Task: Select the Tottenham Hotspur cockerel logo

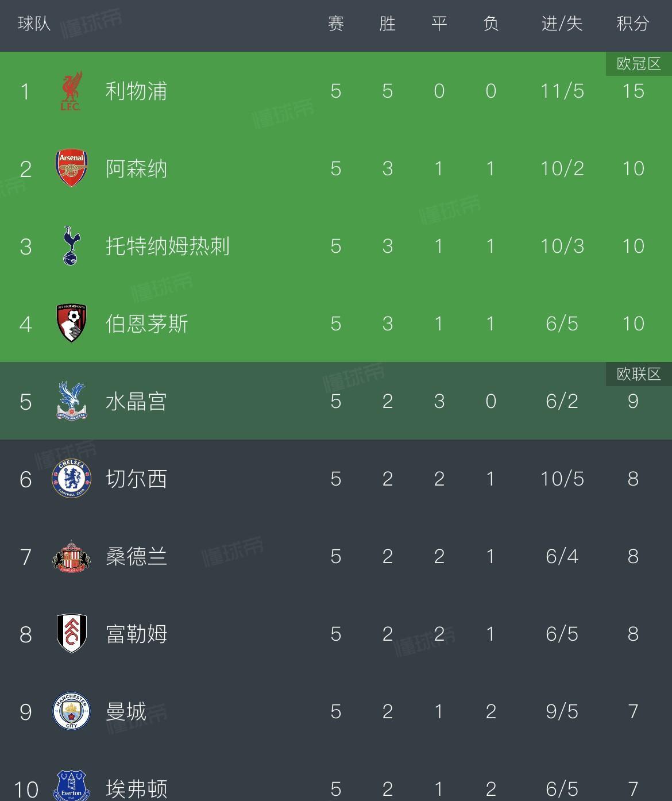Action: pyautogui.click(x=71, y=246)
